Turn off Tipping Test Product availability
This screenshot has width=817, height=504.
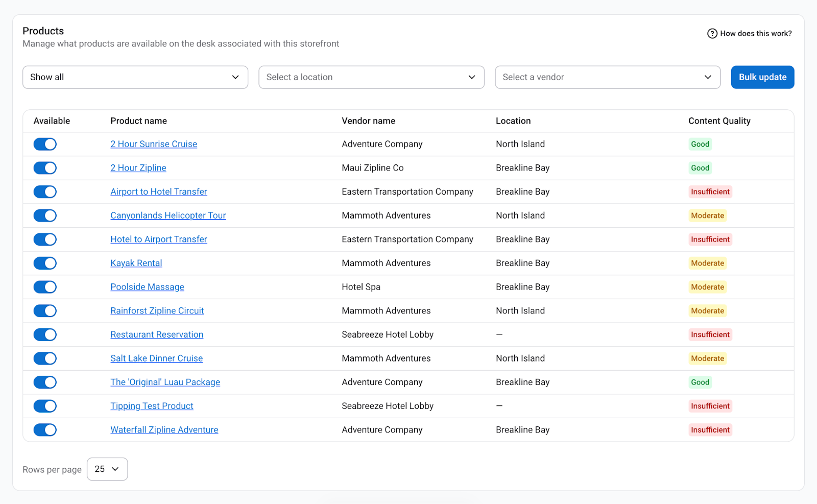pos(45,406)
